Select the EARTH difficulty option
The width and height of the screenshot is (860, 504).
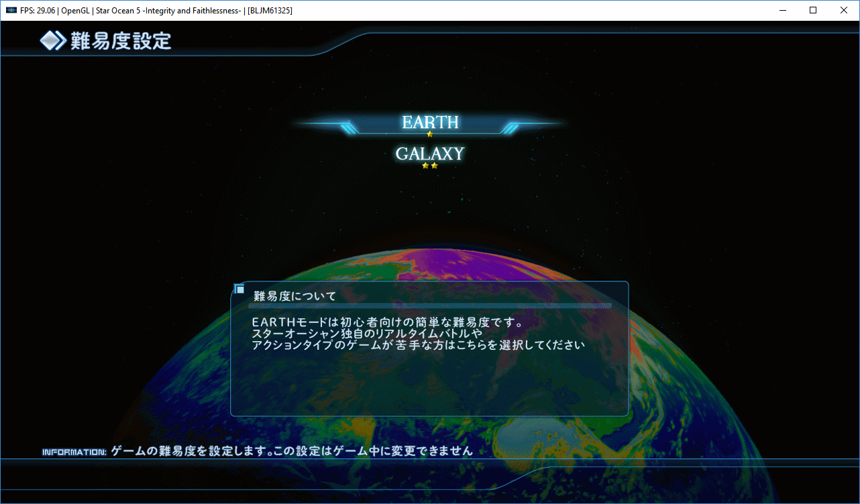click(430, 122)
